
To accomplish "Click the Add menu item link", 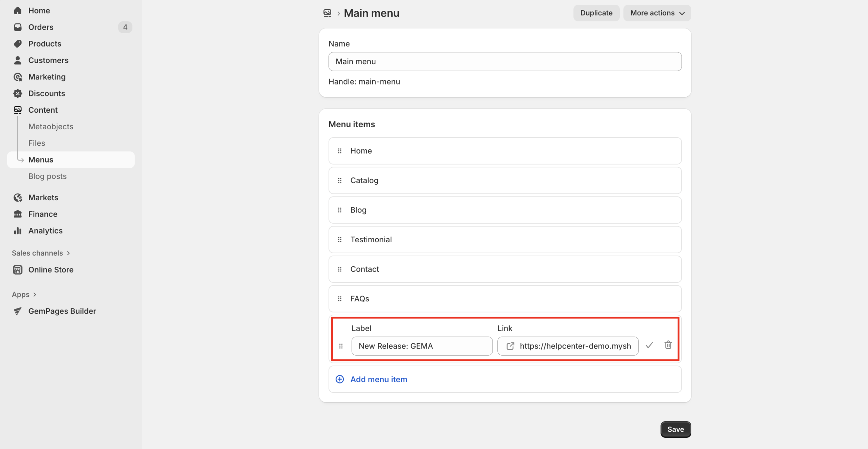I will pyautogui.click(x=379, y=379).
